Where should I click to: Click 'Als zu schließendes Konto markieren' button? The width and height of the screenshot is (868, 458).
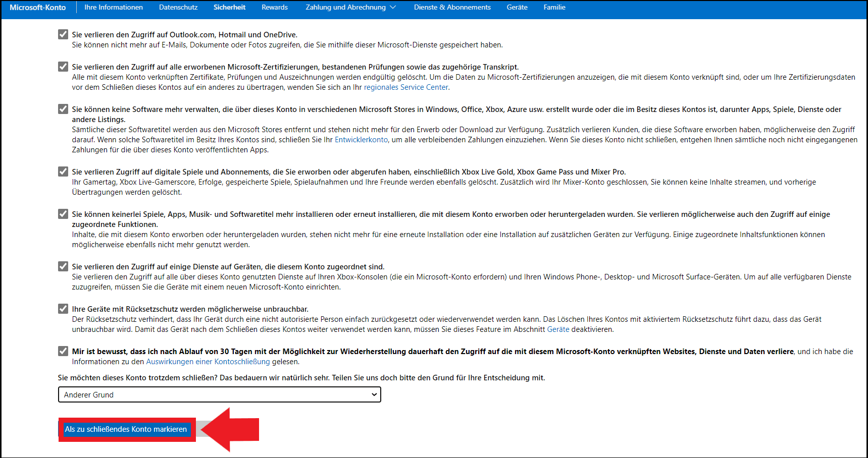[x=126, y=429]
